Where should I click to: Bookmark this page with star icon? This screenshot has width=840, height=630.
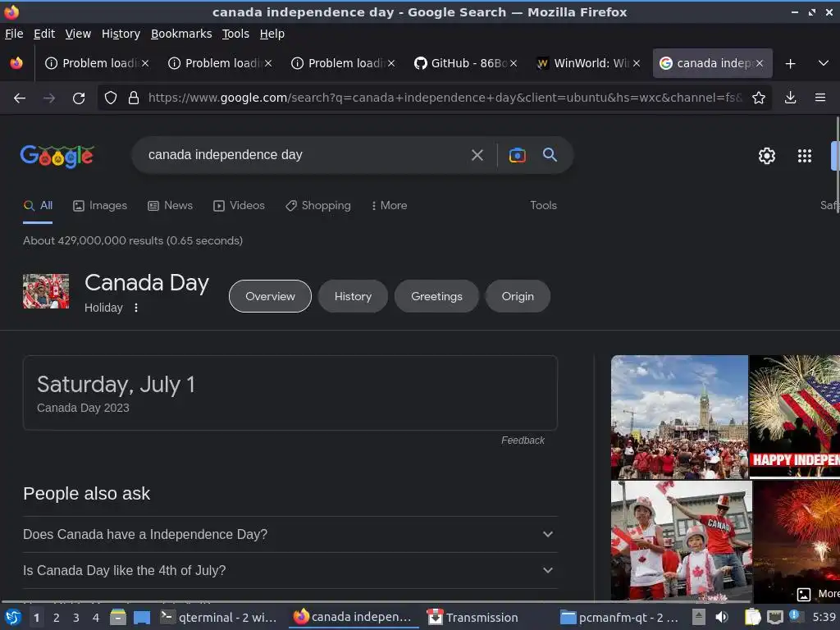tap(758, 98)
